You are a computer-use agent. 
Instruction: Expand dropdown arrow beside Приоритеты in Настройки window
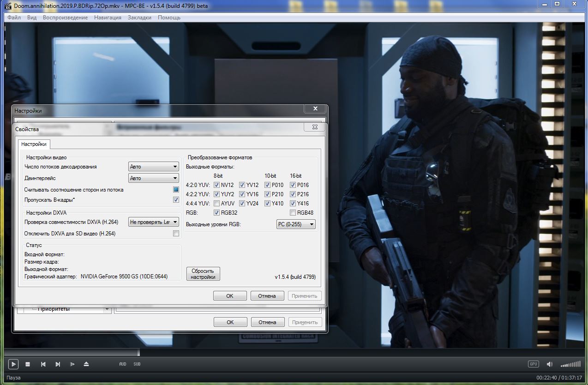[107, 309]
